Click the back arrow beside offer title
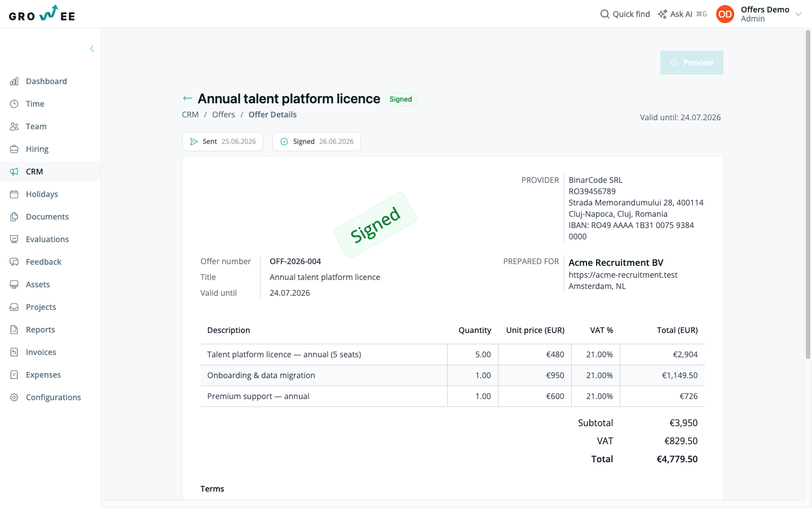 pyautogui.click(x=187, y=98)
